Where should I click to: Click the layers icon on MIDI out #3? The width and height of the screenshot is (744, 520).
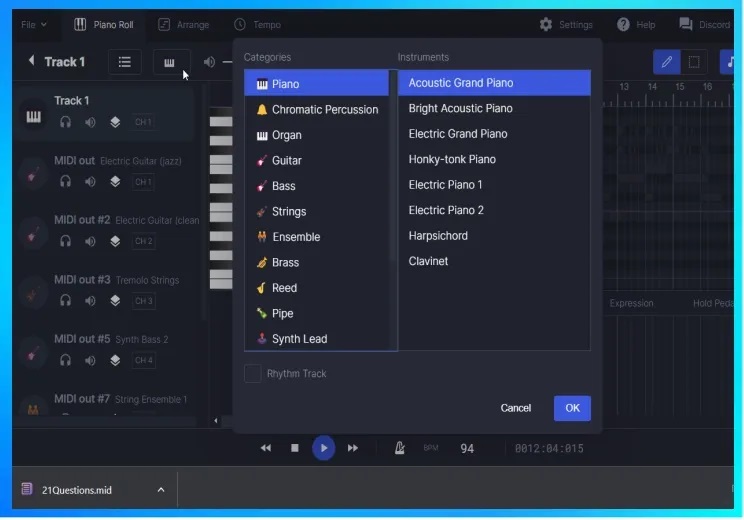(x=115, y=300)
